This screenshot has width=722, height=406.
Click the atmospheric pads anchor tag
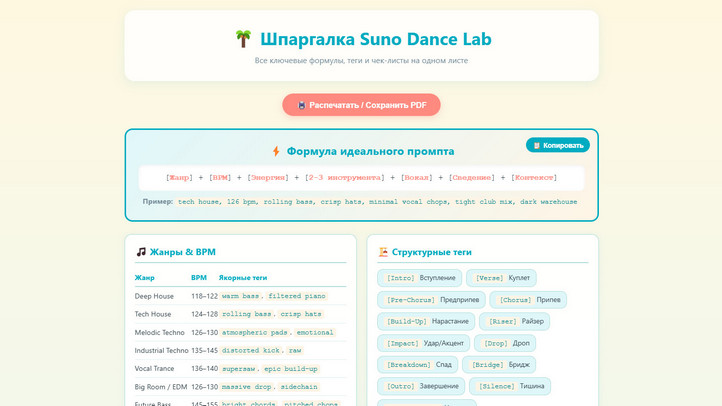point(255,332)
